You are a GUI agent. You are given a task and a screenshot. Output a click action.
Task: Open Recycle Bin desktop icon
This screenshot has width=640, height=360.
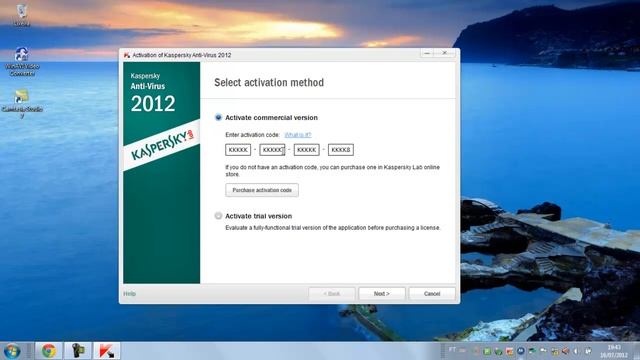click(x=22, y=15)
